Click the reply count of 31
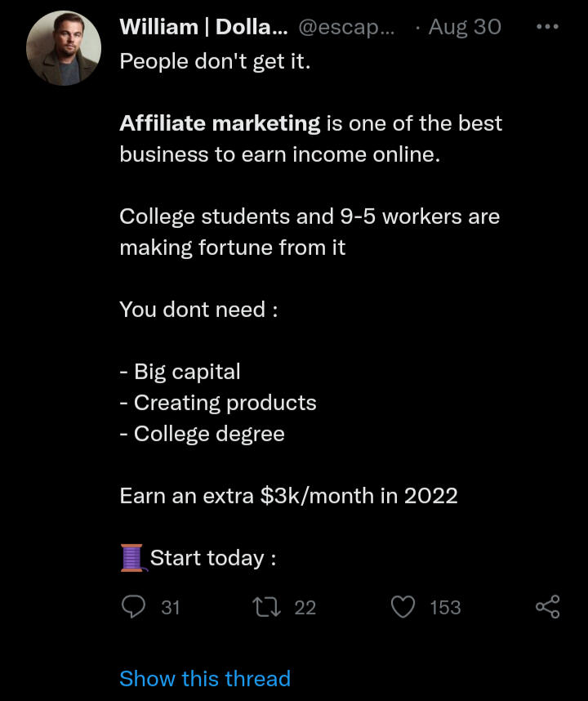This screenshot has width=588, height=701. coord(171,608)
